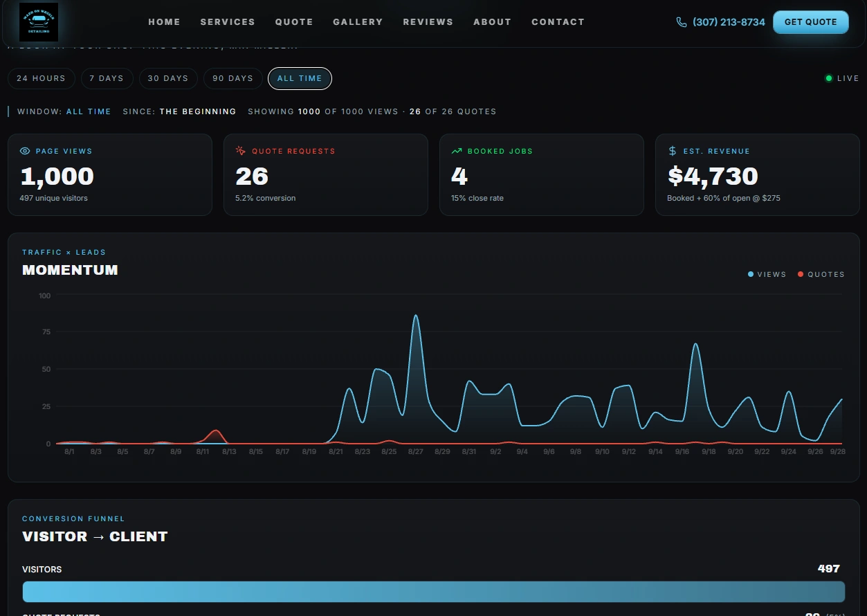Open the Home nav item
The width and height of the screenshot is (867, 616).
point(165,22)
